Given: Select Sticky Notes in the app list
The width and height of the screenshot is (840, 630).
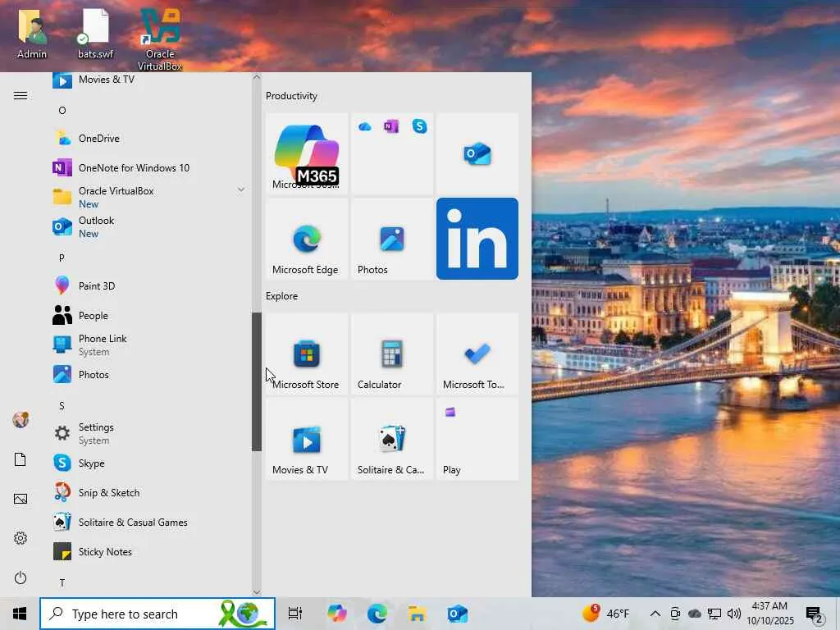Looking at the screenshot, I should click(105, 552).
